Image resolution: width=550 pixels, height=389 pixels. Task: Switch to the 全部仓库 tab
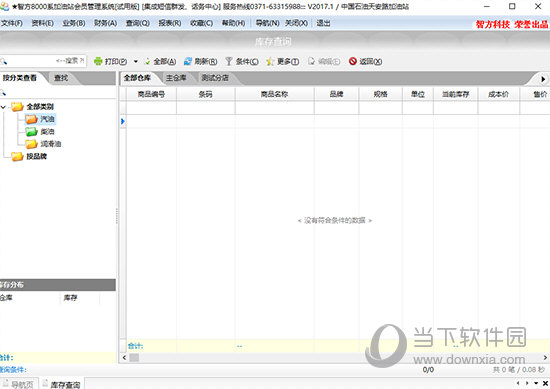click(x=137, y=78)
